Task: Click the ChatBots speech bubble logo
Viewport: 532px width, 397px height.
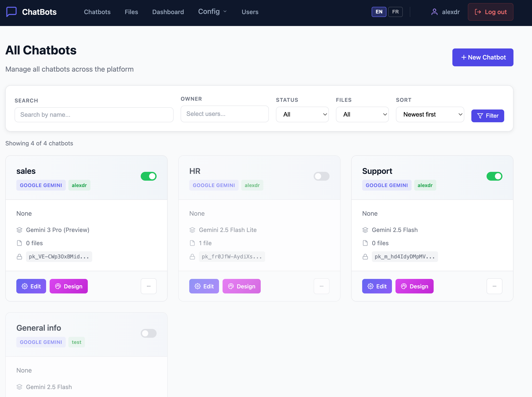Action: coord(11,12)
